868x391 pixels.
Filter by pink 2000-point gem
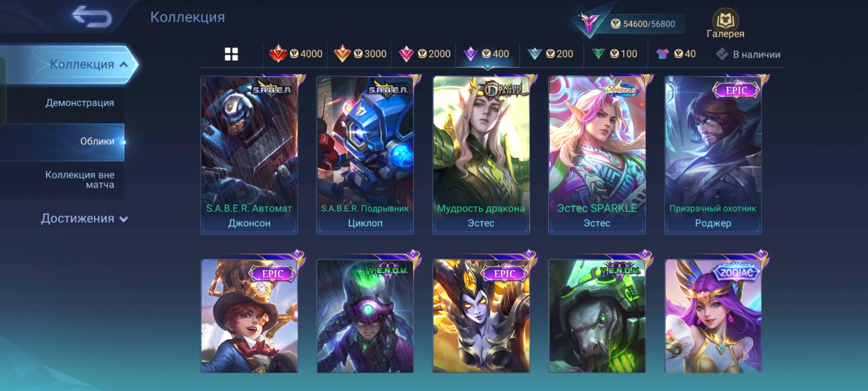coord(424,54)
